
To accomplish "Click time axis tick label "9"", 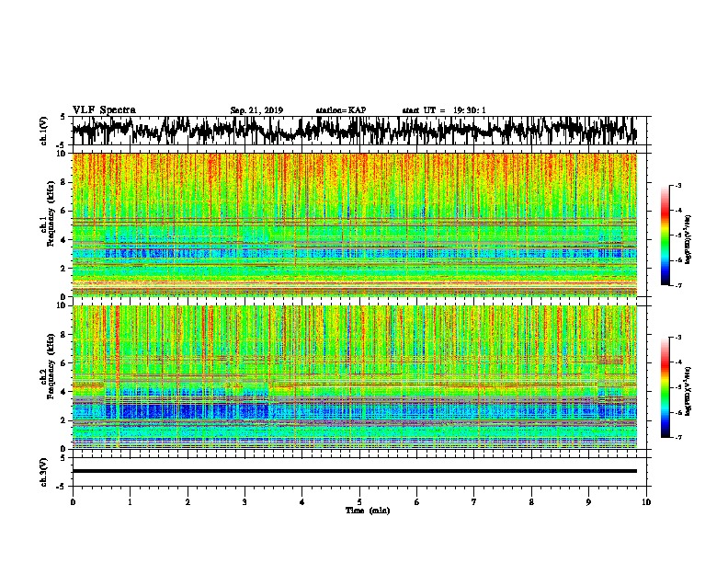I will (x=588, y=502).
